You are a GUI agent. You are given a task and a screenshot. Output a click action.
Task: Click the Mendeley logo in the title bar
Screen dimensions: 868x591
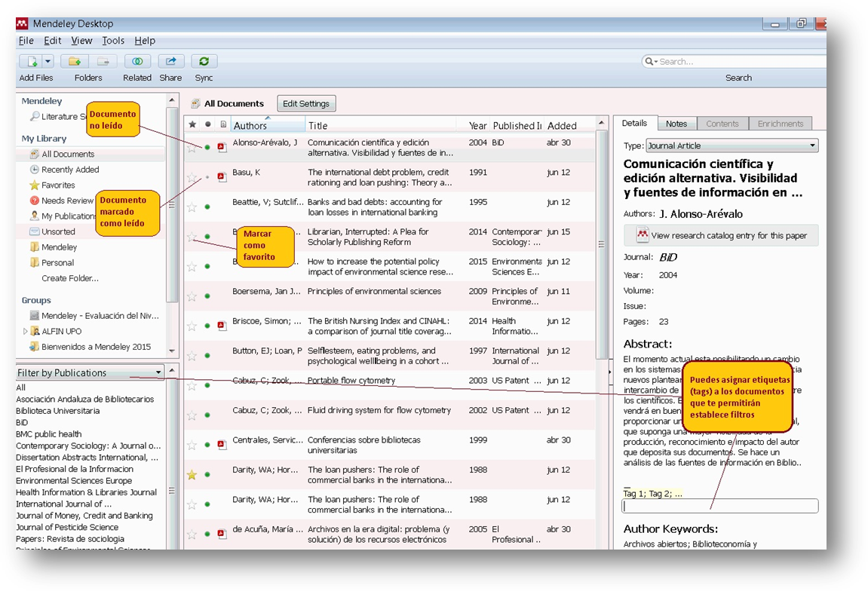(x=22, y=23)
